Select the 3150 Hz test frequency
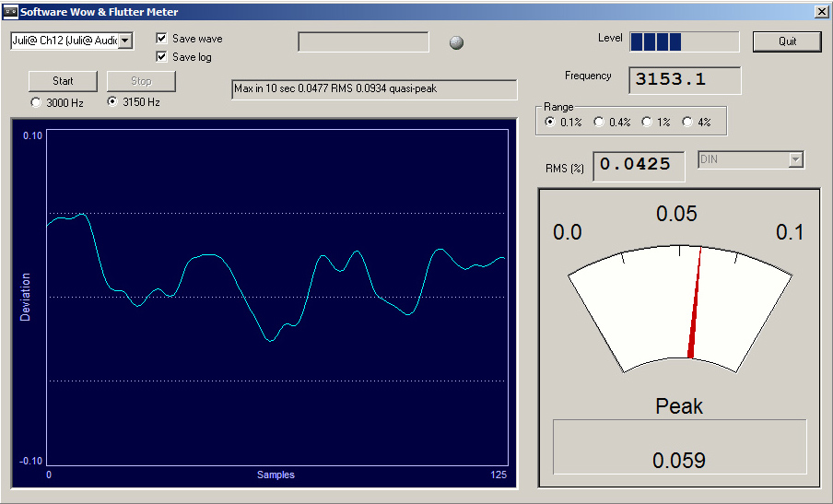This screenshot has height=504, width=833. click(113, 102)
